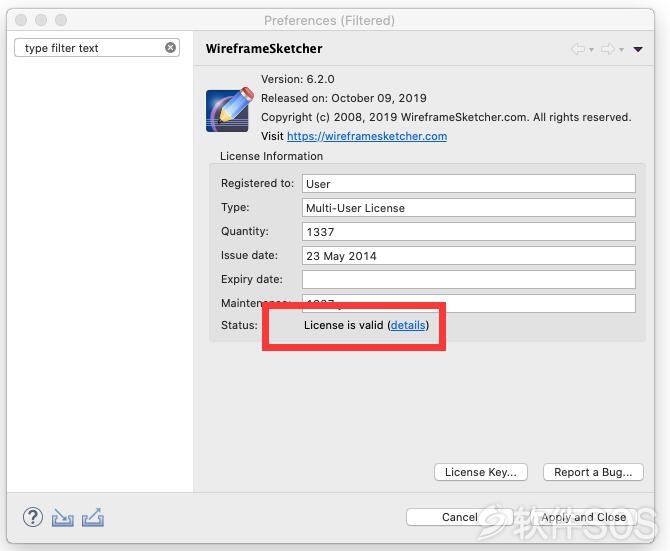Click the Quantity: label

point(245,231)
